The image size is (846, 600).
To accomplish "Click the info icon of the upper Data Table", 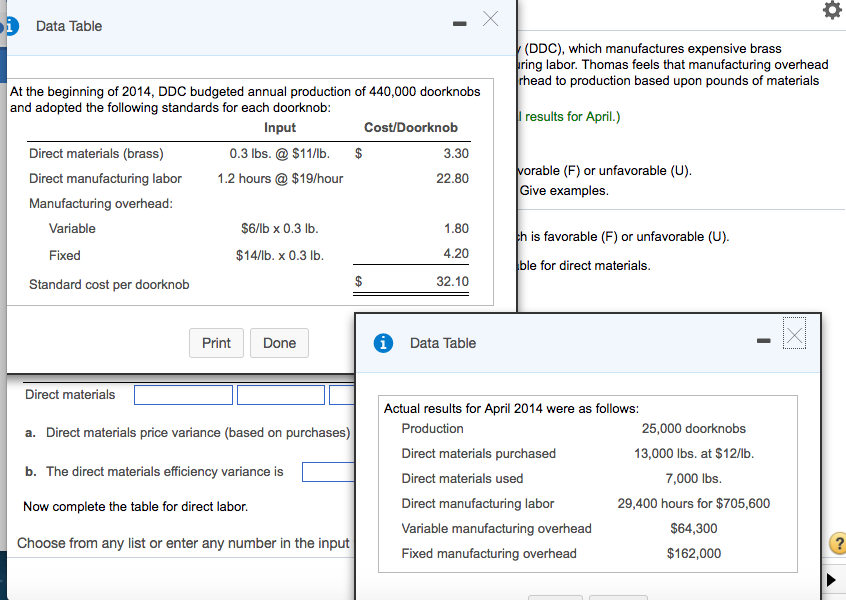I will click(10, 25).
